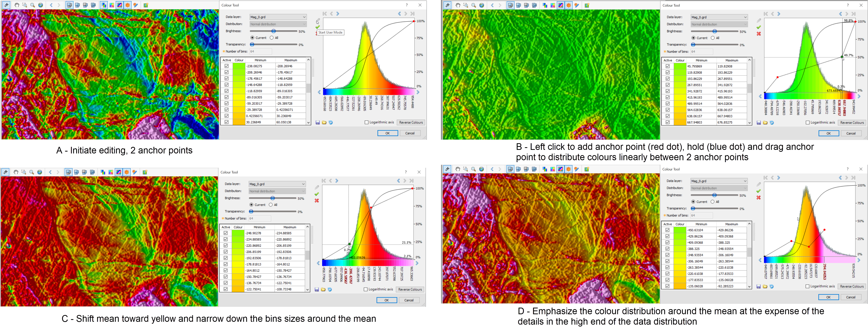Go to previous view arrow in panel A toolbar
Image resolution: width=868 pixels, height=335 pixels.
coord(51,5)
